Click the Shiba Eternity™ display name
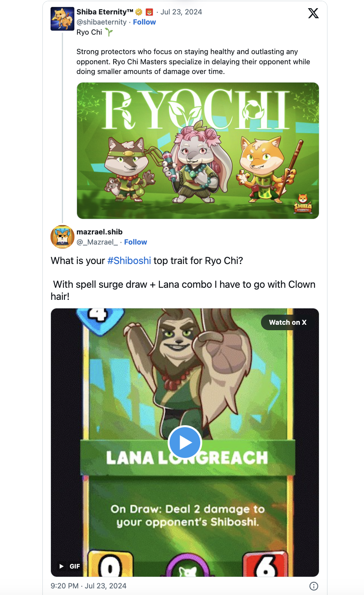Image resolution: width=364 pixels, height=595 pixels. (105, 12)
